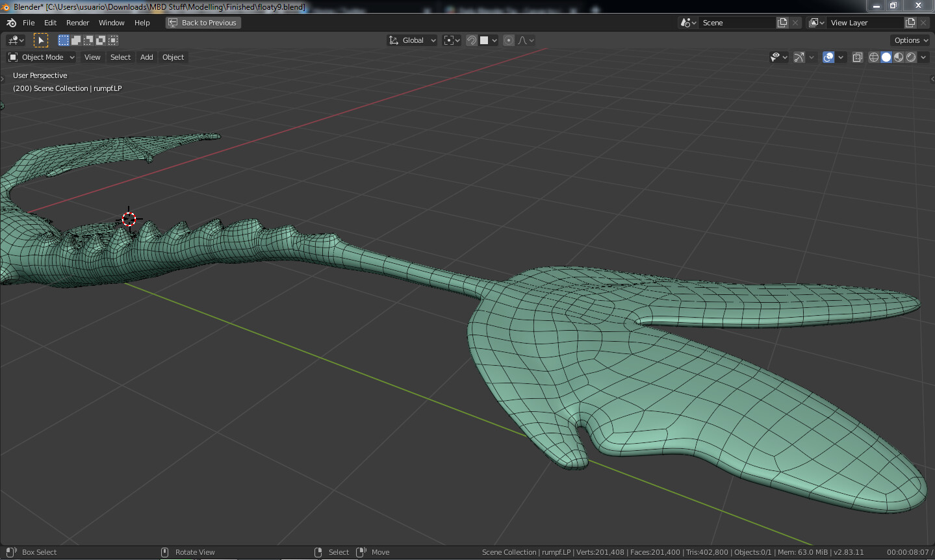935x560 pixels.
Task: Browse scenes with the scene icon
Action: 688,23
